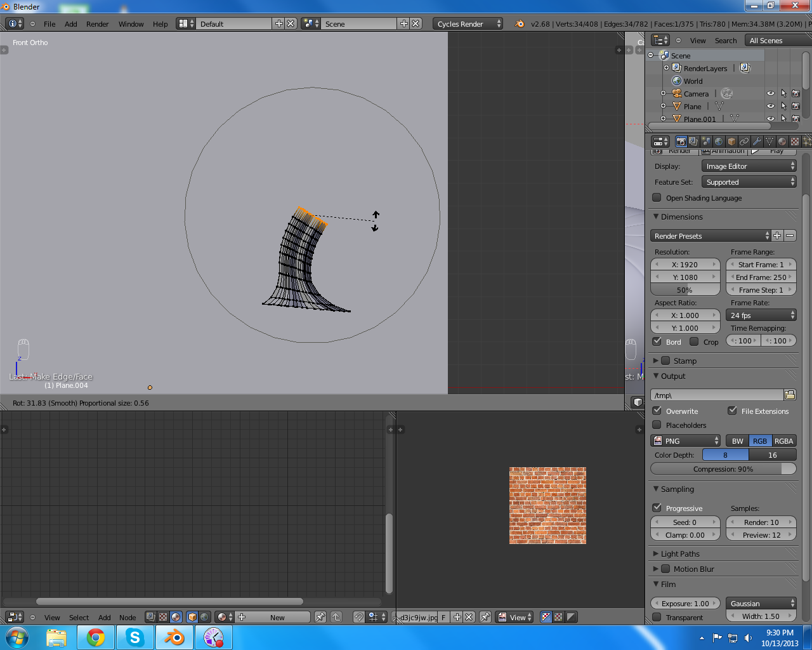The height and width of the screenshot is (650, 812).
Task: Browse output folder with file icon
Action: point(790,395)
